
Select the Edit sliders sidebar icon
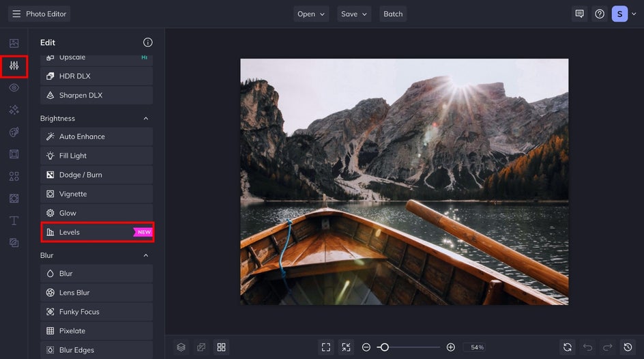coord(14,66)
